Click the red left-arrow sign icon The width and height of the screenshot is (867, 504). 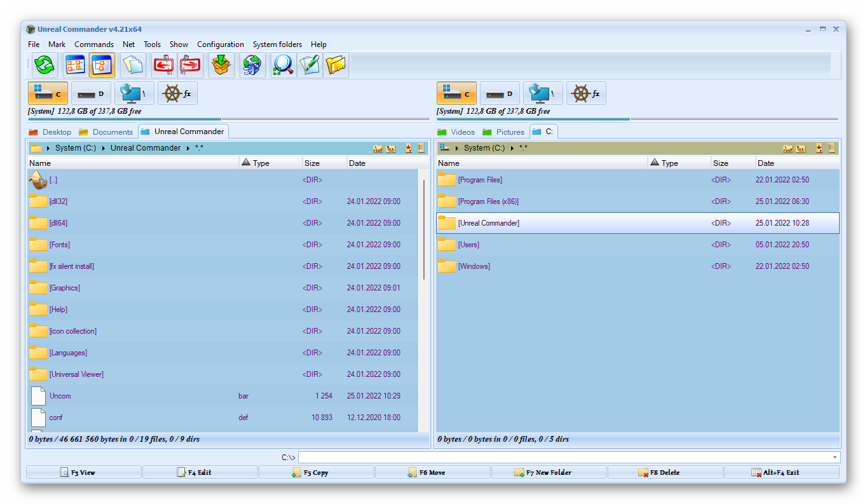point(163,65)
